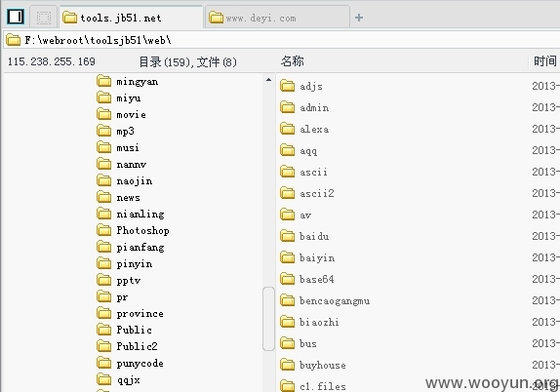
Task: Click the buyhouse folder icon in file list
Action: [x=287, y=365]
